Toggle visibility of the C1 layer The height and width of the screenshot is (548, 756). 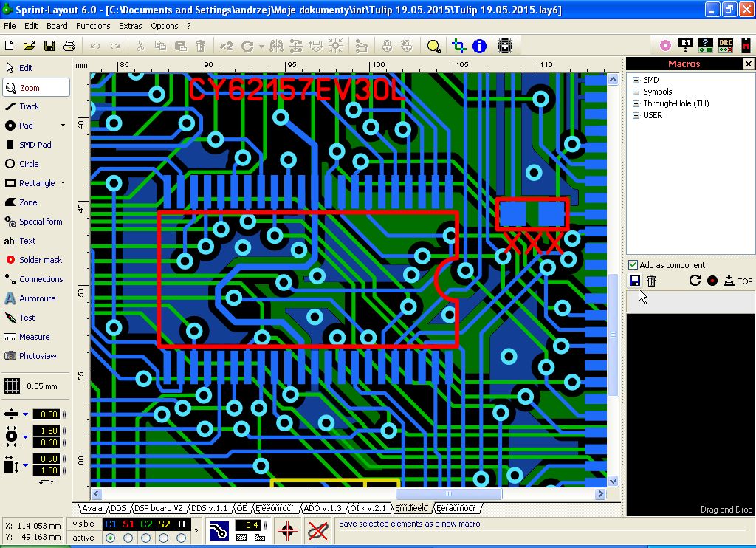[x=111, y=524]
